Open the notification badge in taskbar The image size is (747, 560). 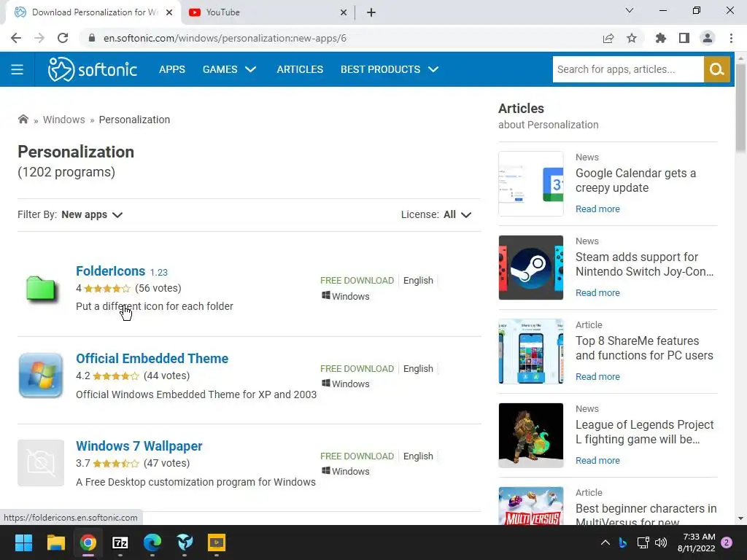coord(727,542)
